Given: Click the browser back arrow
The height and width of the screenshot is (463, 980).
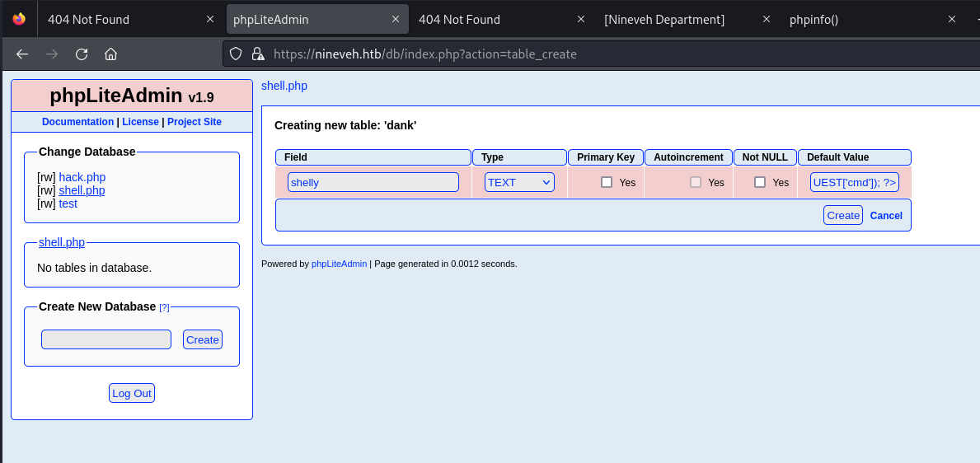Looking at the screenshot, I should click(x=22, y=54).
